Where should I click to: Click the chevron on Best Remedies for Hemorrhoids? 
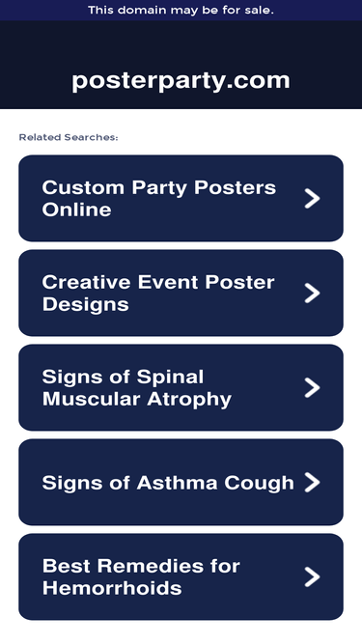pyautogui.click(x=312, y=576)
